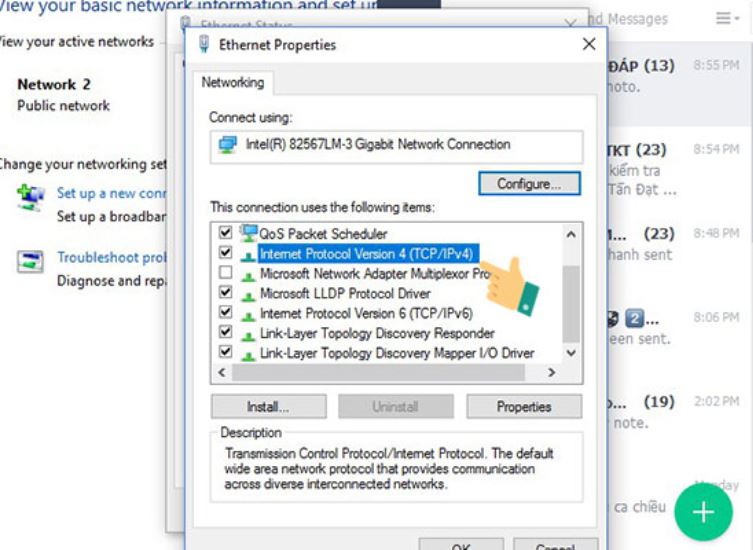Click the QoS Packet Scheduler item icon
This screenshot has width=753, height=550.
pos(248,234)
